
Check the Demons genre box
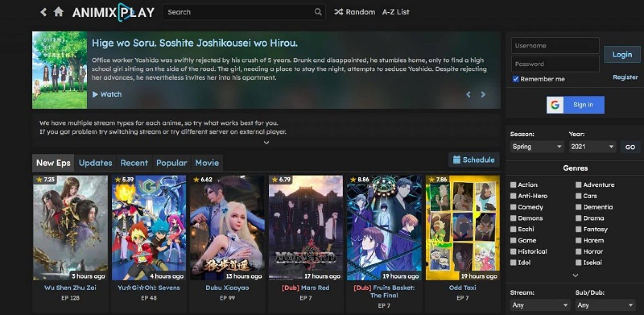(514, 218)
